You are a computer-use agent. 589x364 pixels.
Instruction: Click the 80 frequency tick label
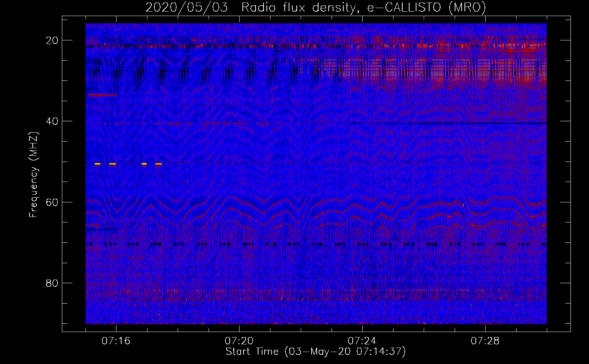click(52, 283)
